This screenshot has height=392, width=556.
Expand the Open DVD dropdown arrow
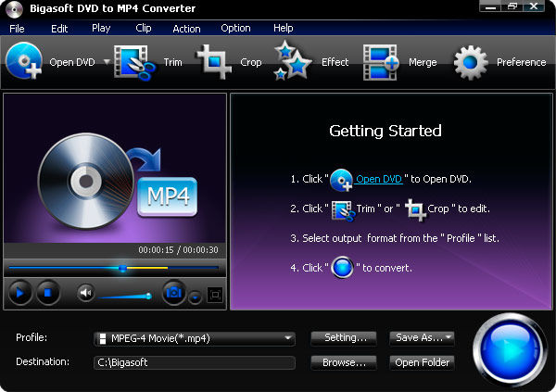pos(107,62)
